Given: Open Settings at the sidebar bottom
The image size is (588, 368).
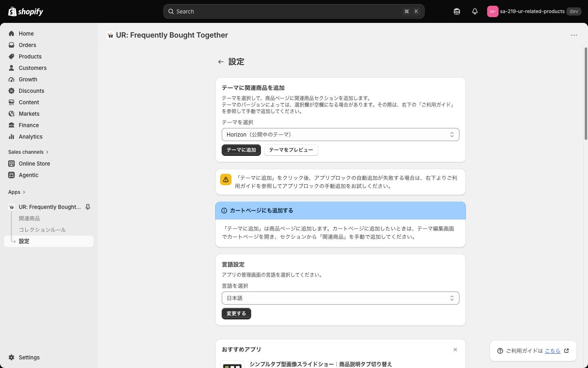Looking at the screenshot, I should 49,357.
